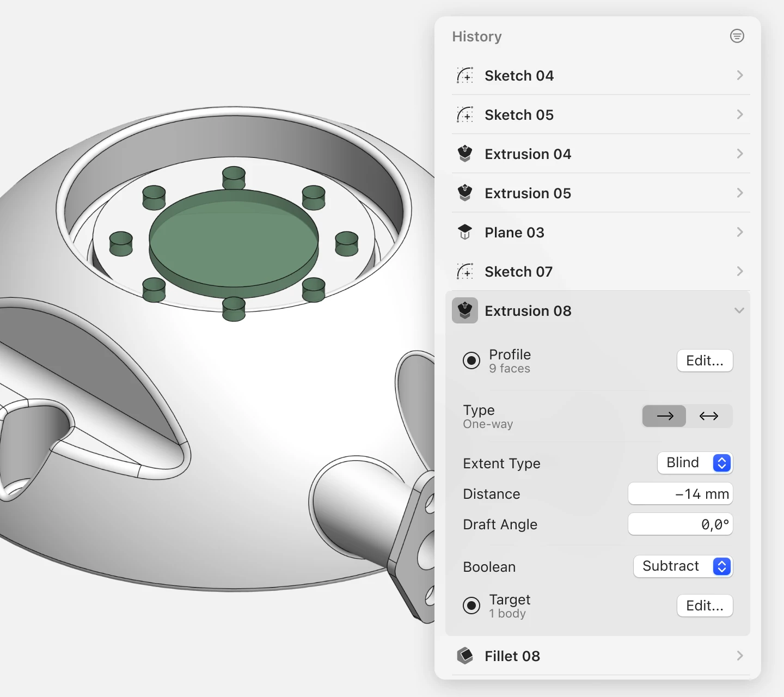
Task: Click Edit button for Target body
Action: [x=705, y=606]
